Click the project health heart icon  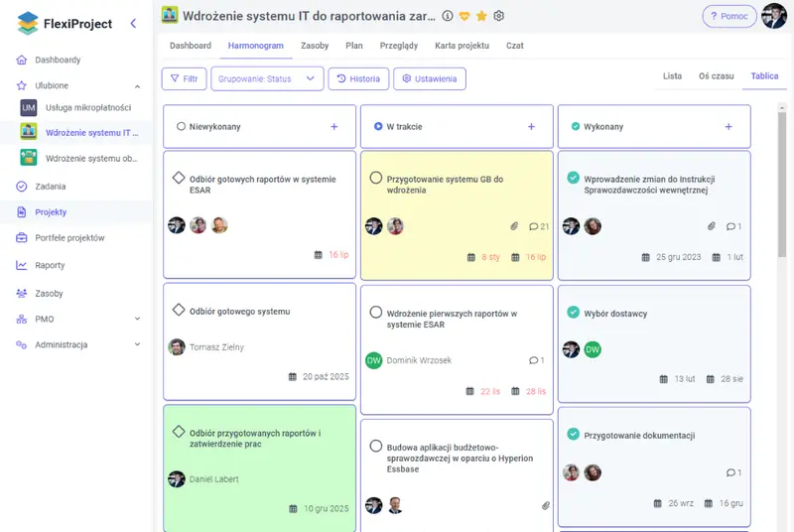coord(464,16)
